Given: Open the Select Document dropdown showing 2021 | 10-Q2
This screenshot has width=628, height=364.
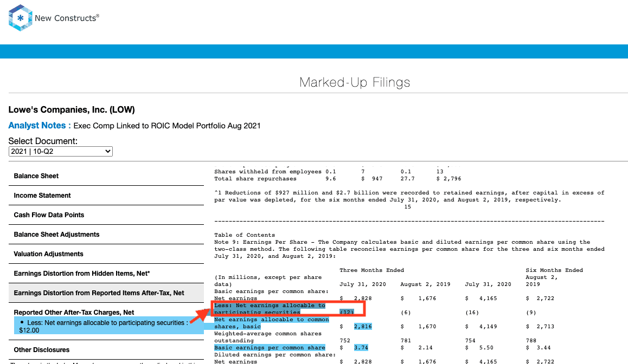Looking at the screenshot, I should pos(61,151).
